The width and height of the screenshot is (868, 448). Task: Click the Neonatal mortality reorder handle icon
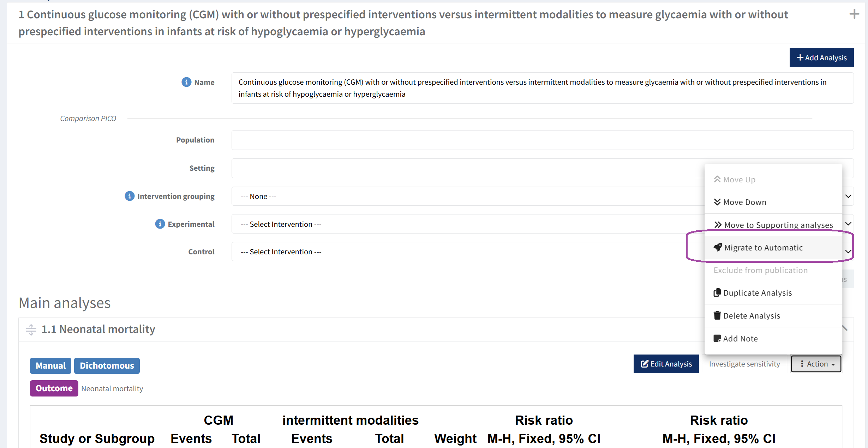pyautogui.click(x=31, y=329)
